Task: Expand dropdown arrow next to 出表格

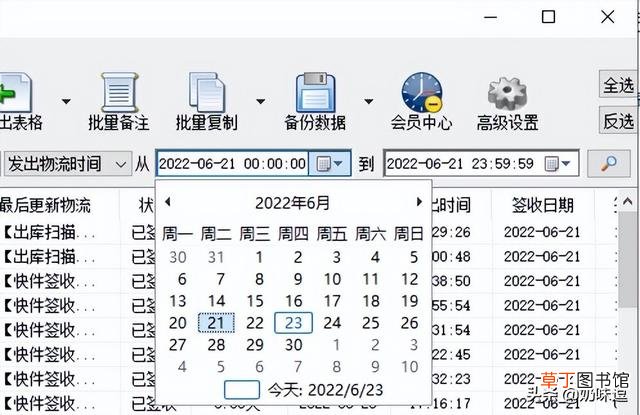Action: pos(66,101)
